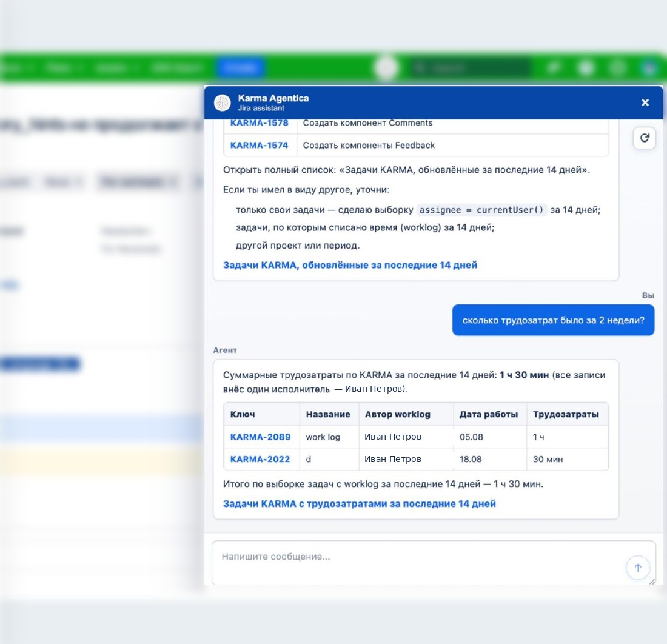
Task: Click the code snippet 'assignee = currentUser()'
Action: [481, 210]
